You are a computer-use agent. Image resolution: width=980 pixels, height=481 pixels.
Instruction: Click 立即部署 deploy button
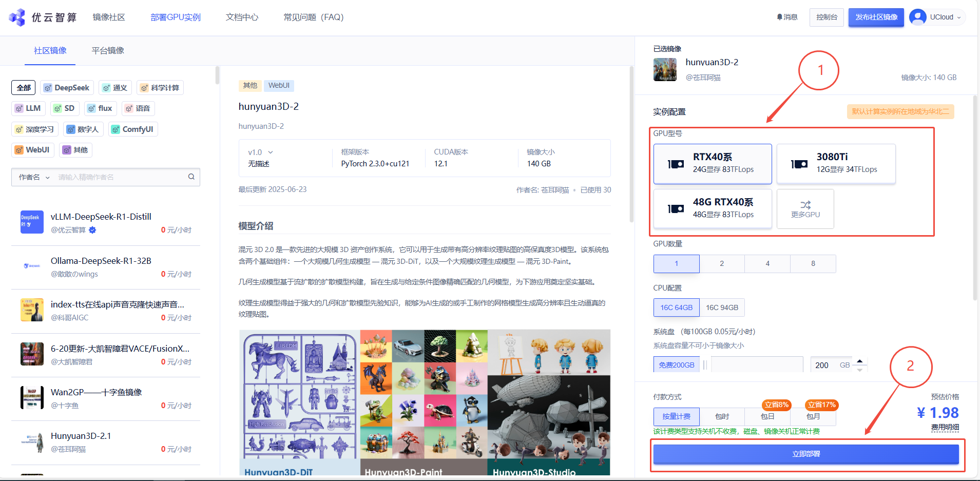coord(806,454)
